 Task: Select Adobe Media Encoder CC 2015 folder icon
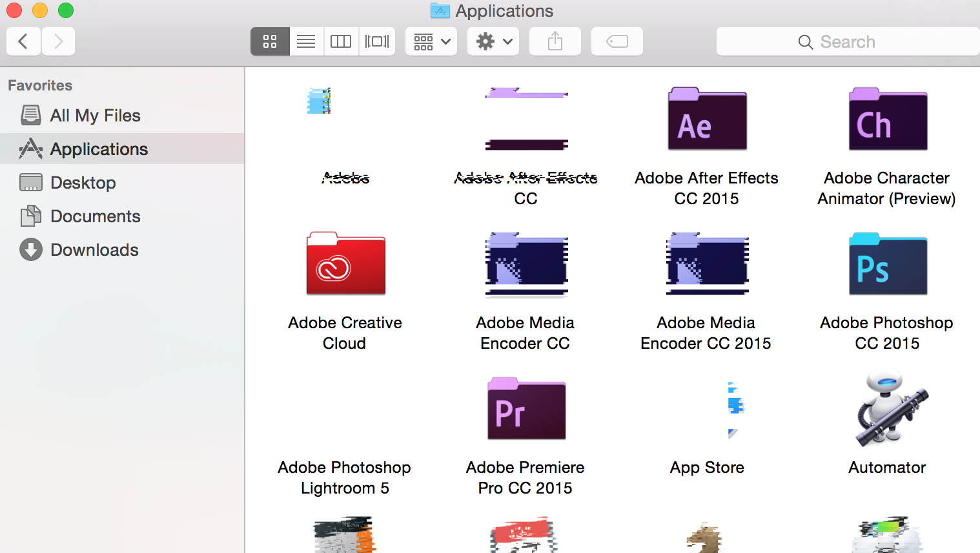click(707, 264)
